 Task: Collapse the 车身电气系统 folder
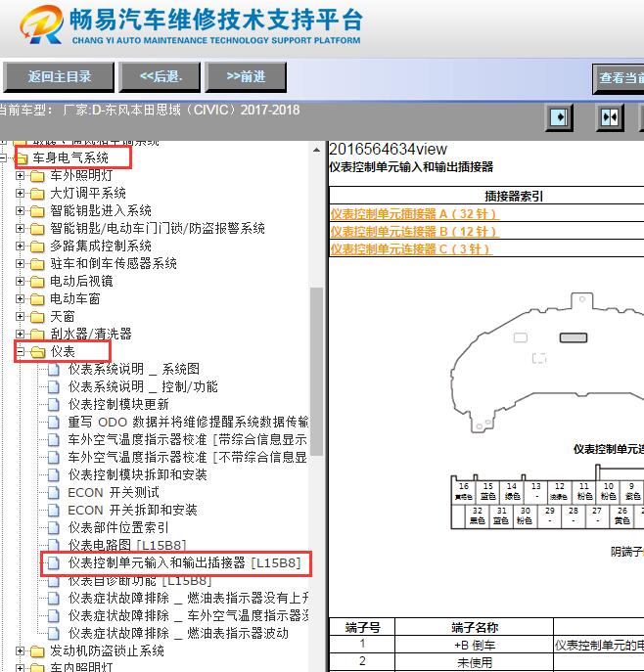3,158
